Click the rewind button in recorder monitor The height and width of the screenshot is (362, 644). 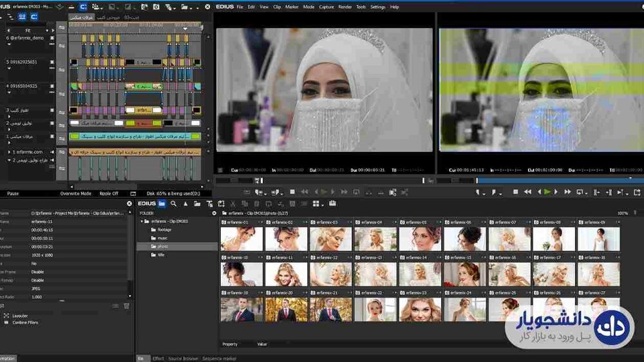coord(527,192)
